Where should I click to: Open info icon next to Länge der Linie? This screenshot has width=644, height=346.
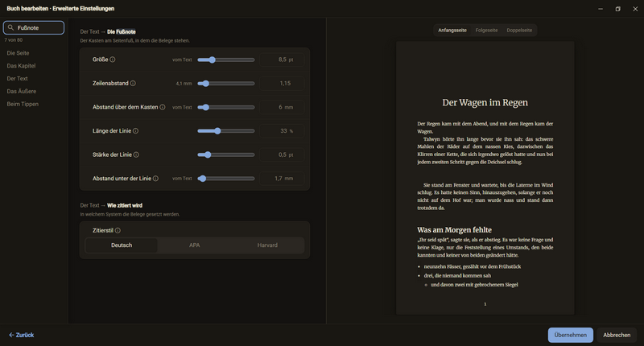135,131
